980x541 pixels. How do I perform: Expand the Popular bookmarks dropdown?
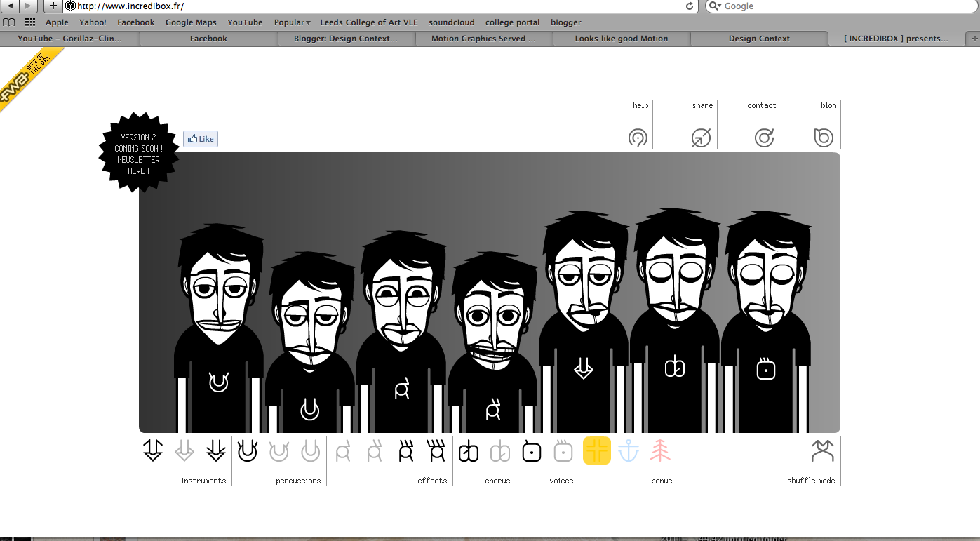(x=292, y=22)
